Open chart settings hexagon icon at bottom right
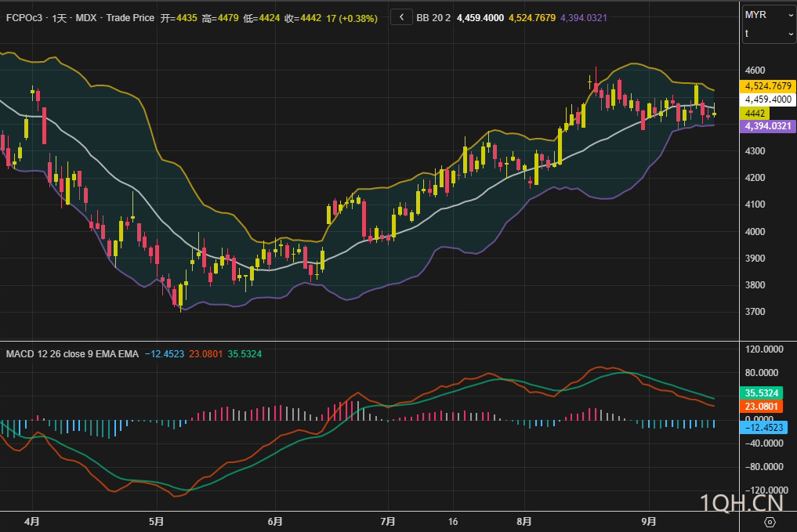Image resolution: width=797 pixels, height=532 pixels. pyautogui.click(x=769, y=522)
